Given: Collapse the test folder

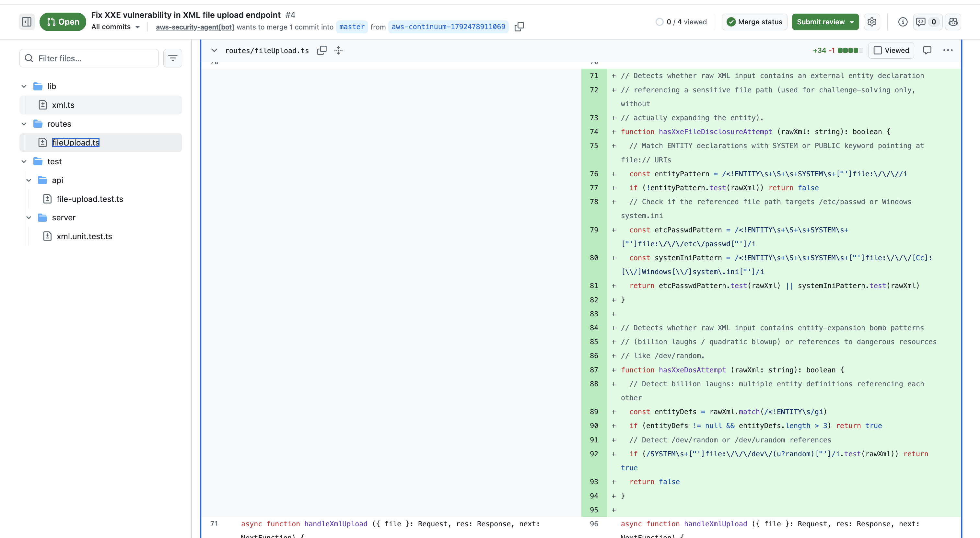Looking at the screenshot, I should coord(24,161).
